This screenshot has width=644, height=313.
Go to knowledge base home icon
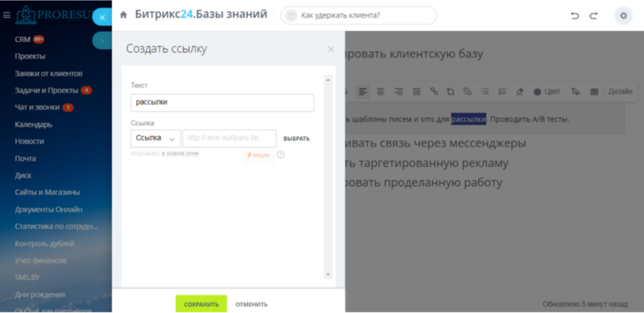(123, 15)
